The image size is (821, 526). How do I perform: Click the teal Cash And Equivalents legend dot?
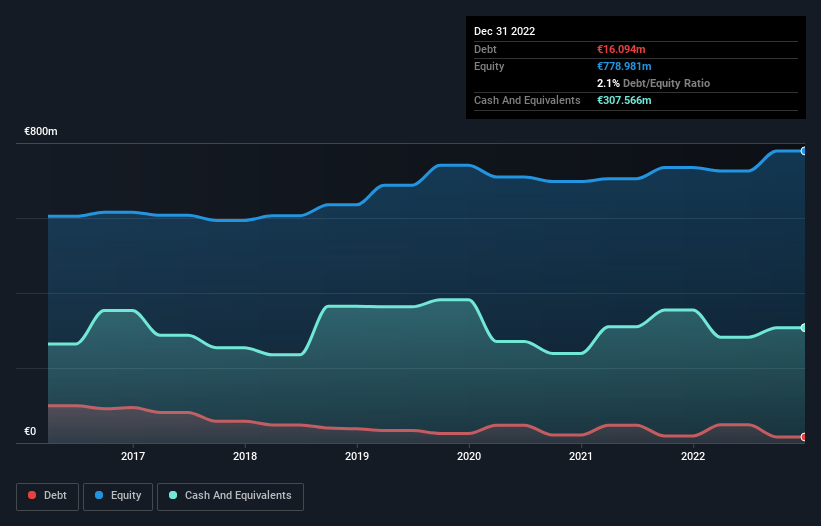coord(173,495)
